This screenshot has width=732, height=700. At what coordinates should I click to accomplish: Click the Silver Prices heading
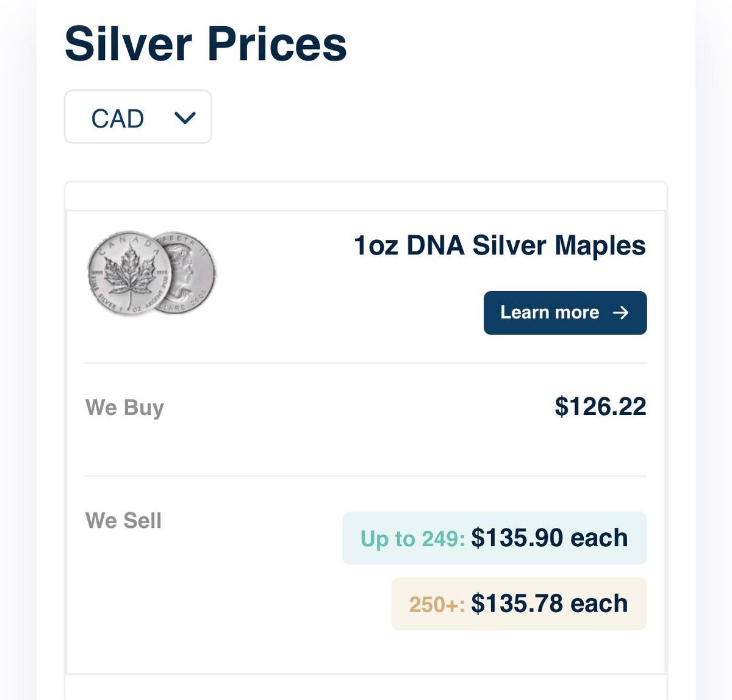[x=205, y=44]
